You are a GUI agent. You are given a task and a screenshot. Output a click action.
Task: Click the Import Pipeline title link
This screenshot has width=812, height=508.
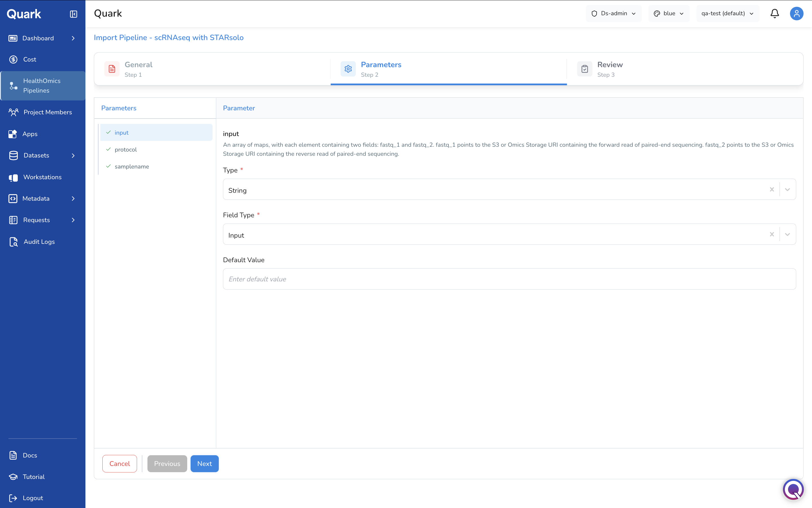(169, 38)
